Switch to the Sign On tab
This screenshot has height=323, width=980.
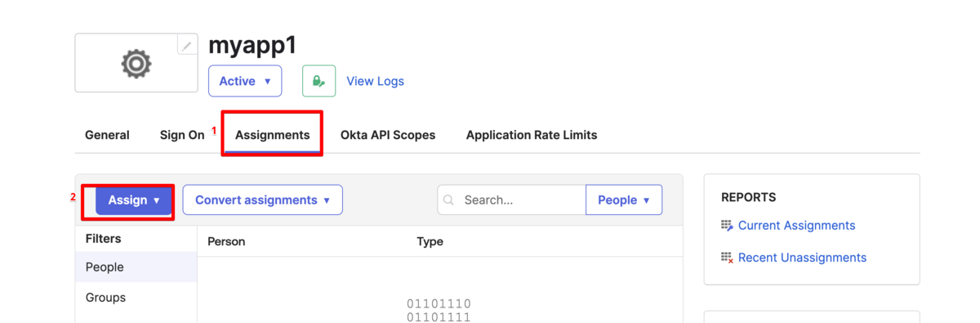pyautogui.click(x=182, y=135)
